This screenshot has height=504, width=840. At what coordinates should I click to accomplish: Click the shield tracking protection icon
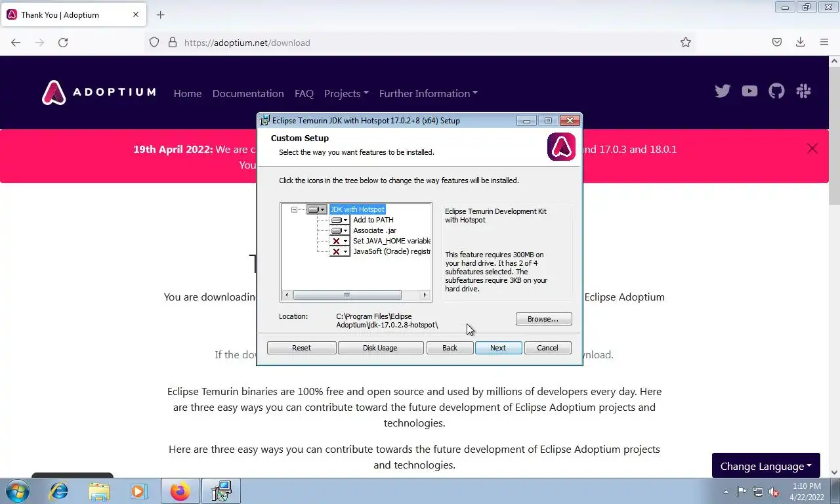click(154, 42)
